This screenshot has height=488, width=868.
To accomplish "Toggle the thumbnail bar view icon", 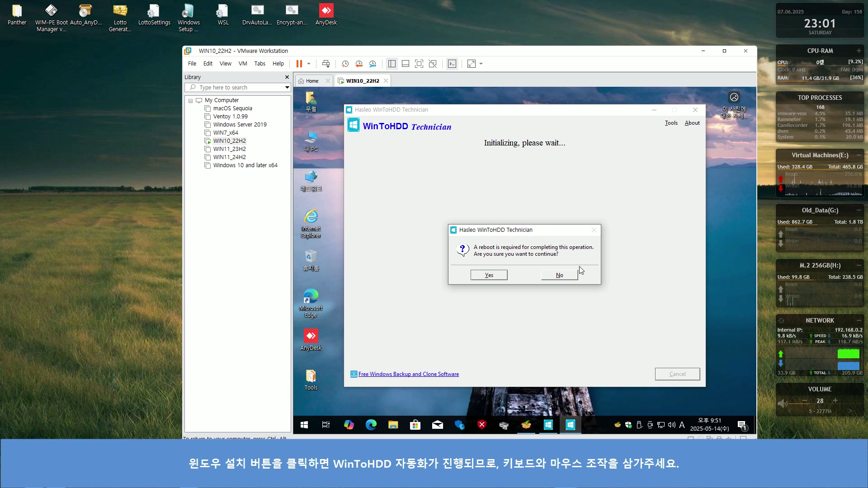I will pyautogui.click(x=406, y=64).
